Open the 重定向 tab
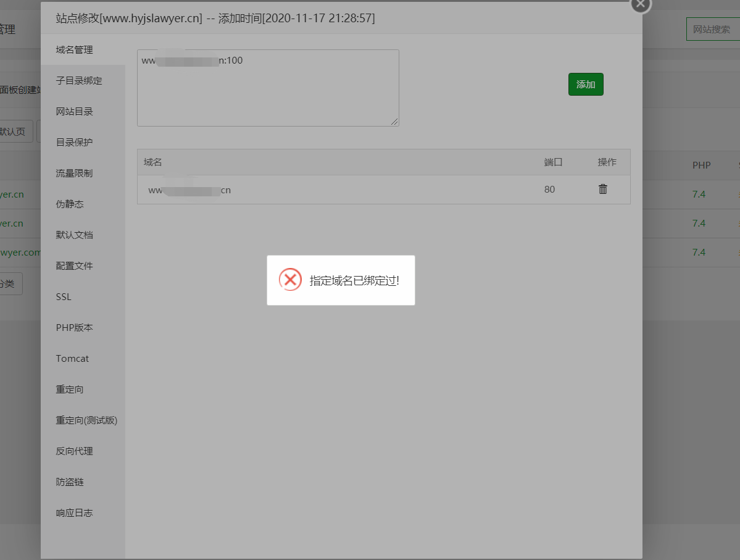 point(83,390)
